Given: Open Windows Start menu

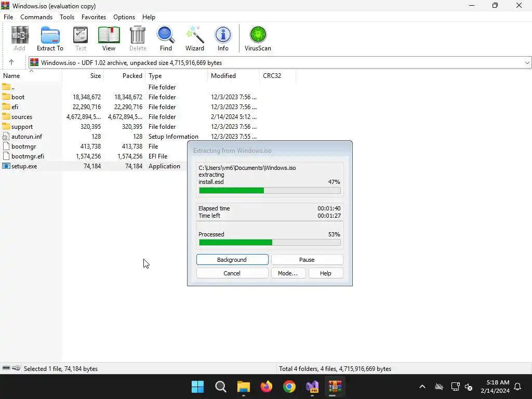Looking at the screenshot, I should [197, 387].
